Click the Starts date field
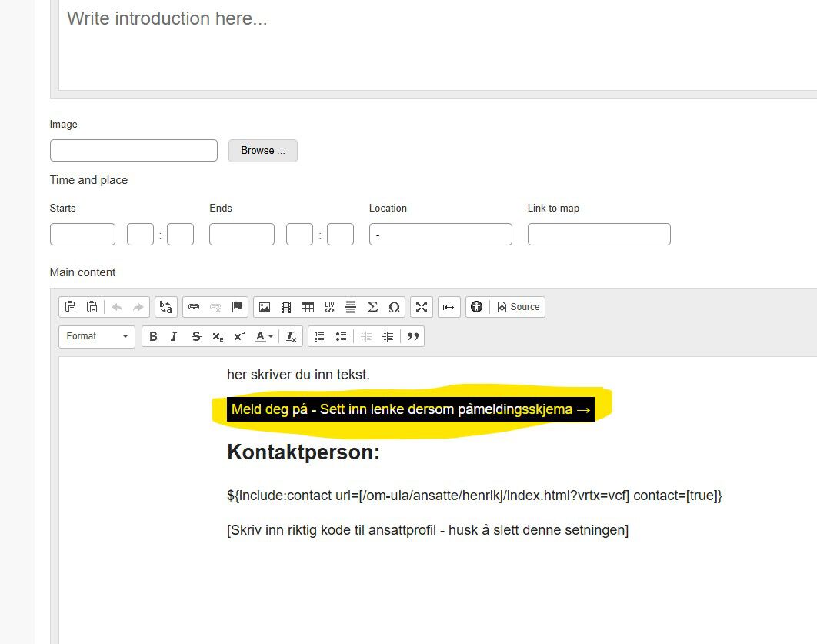The image size is (817, 644). click(83, 235)
